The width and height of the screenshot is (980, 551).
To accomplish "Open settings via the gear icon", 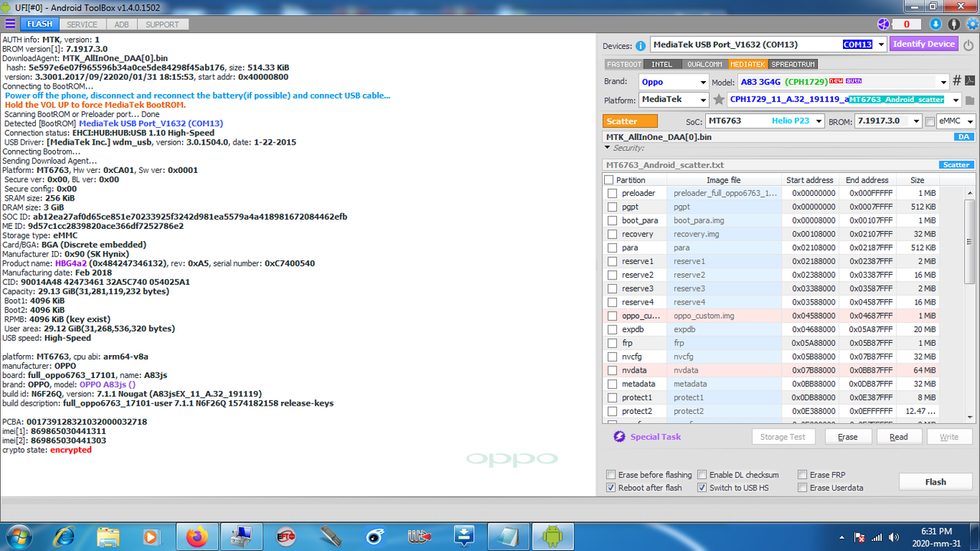I will click(971, 24).
